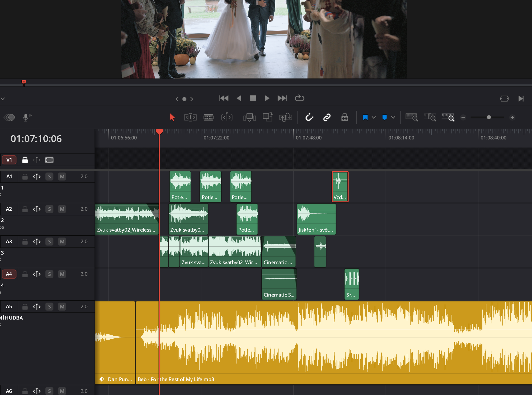The width and height of the screenshot is (532, 395).
Task: Click the Zoom to Fit timeline icon
Action: (411, 117)
